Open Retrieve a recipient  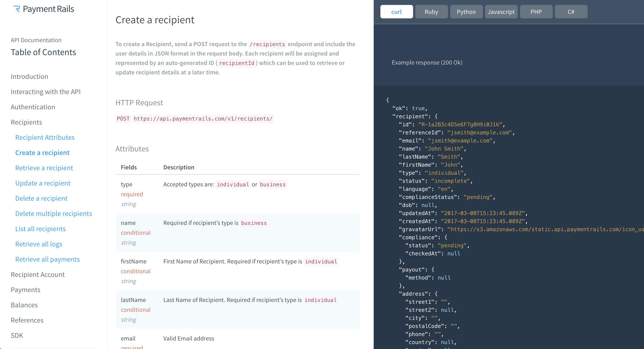pos(44,168)
